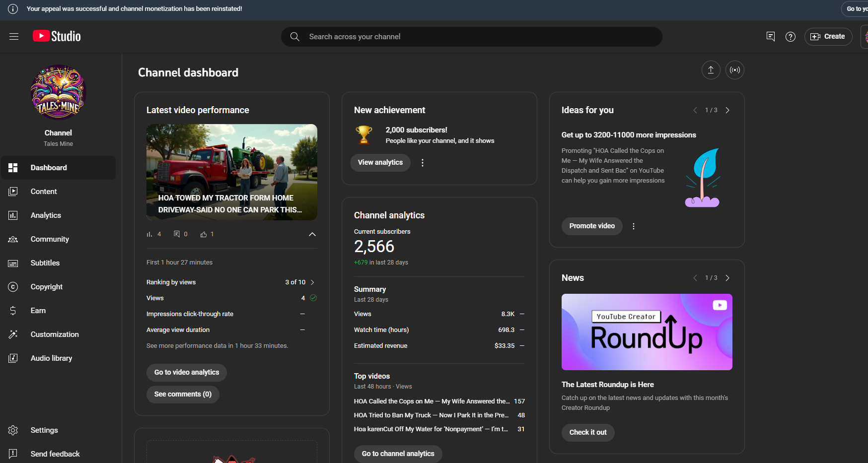Open top video 'Hoa karenCut Off My Water'
The image size is (868, 463).
431,429
